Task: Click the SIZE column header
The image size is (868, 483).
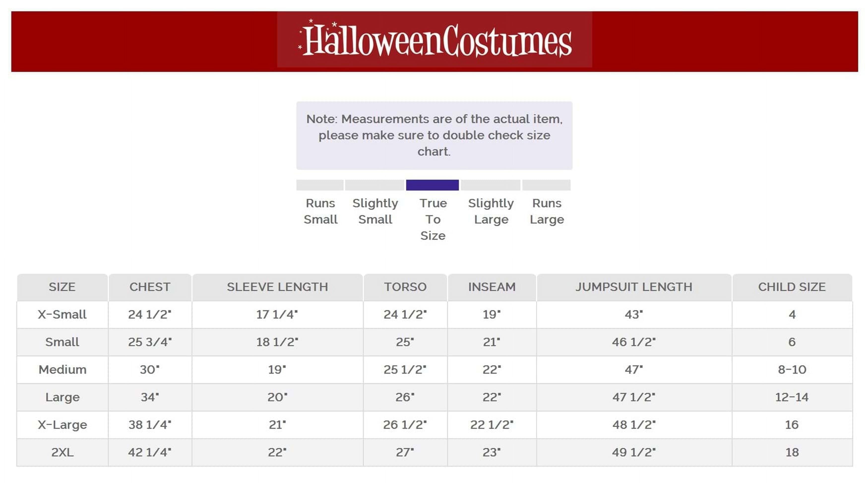Action: click(x=62, y=287)
